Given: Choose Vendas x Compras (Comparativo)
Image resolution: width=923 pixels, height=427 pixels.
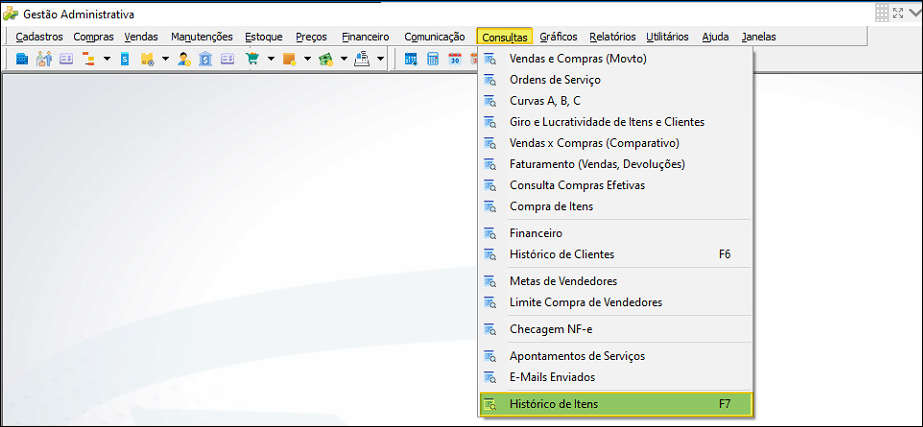Looking at the screenshot, I should [616, 143].
